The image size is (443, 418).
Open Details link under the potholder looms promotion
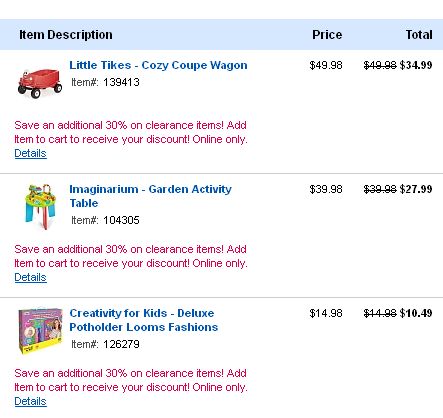[x=30, y=401]
